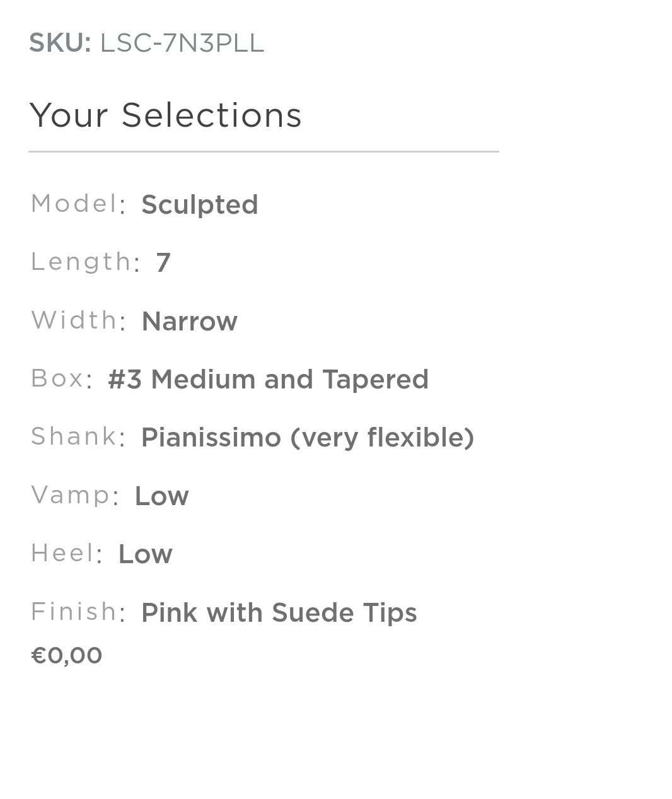Image resolution: width=672 pixels, height=799 pixels.
Task: Select the Sculpted model value
Action: 200,205
